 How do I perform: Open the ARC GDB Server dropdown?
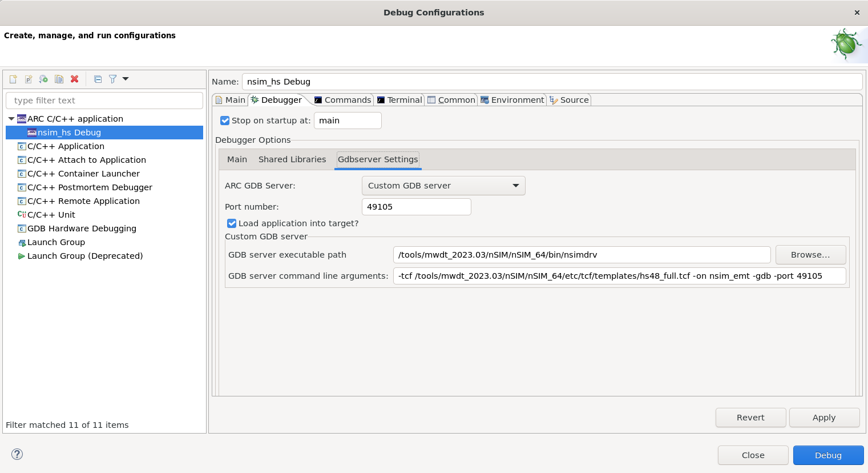(443, 186)
